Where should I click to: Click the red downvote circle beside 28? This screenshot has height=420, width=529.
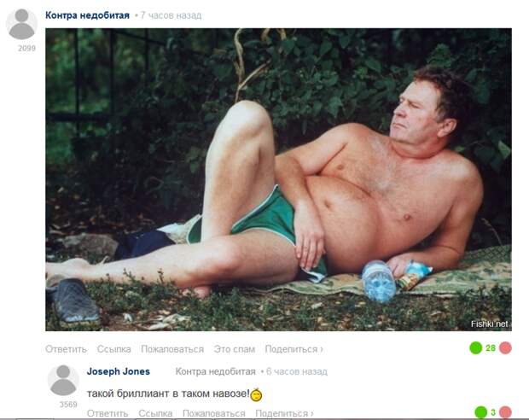point(505,347)
